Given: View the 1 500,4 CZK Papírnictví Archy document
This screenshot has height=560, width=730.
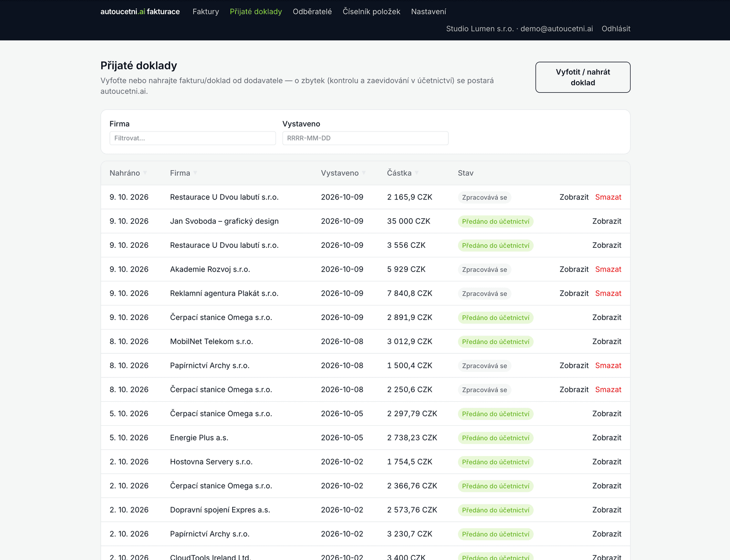Looking at the screenshot, I should tap(574, 366).
